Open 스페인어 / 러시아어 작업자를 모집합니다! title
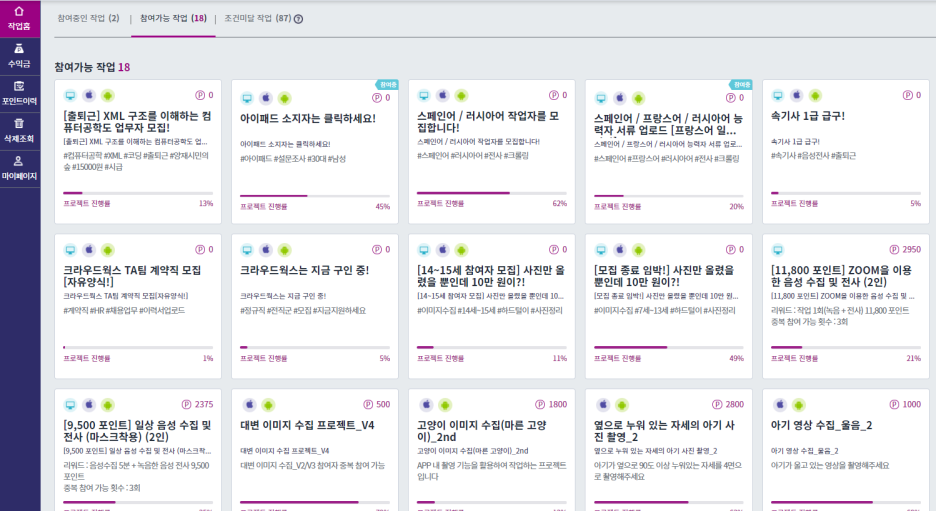This screenshot has width=936, height=511. tap(488, 121)
